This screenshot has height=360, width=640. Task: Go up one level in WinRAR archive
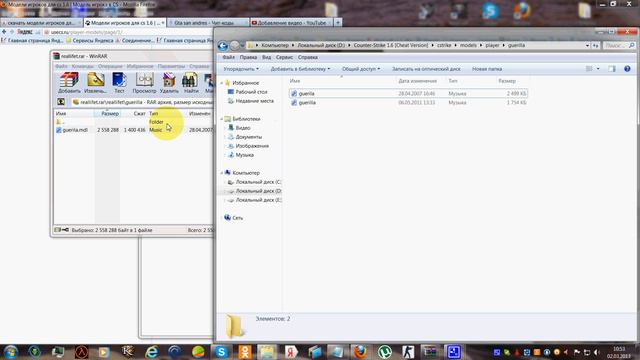click(x=61, y=102)
